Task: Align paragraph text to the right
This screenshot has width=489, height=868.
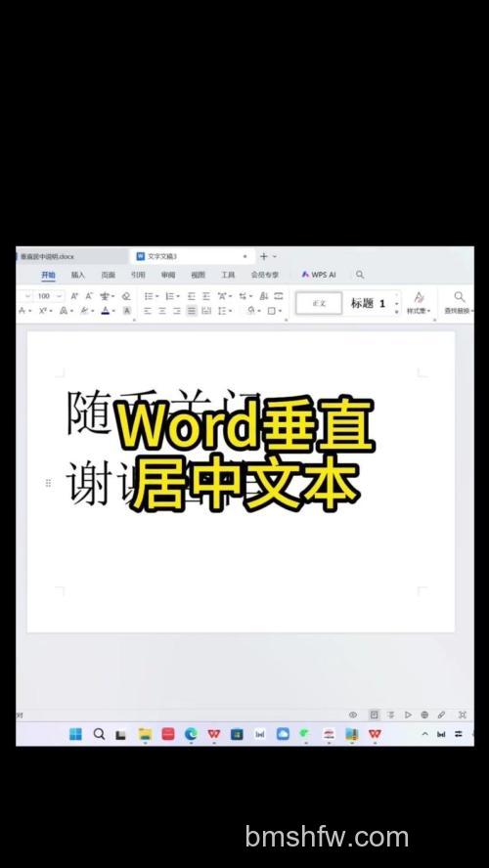Action: (177, 311)
